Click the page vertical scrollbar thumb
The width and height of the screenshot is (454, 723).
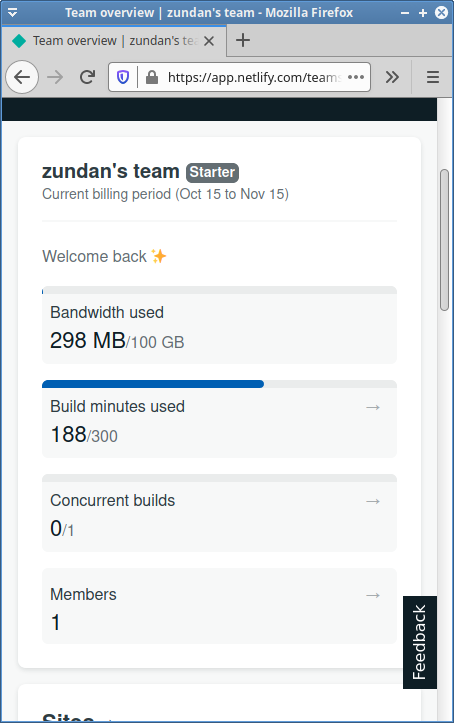(444, 240)
